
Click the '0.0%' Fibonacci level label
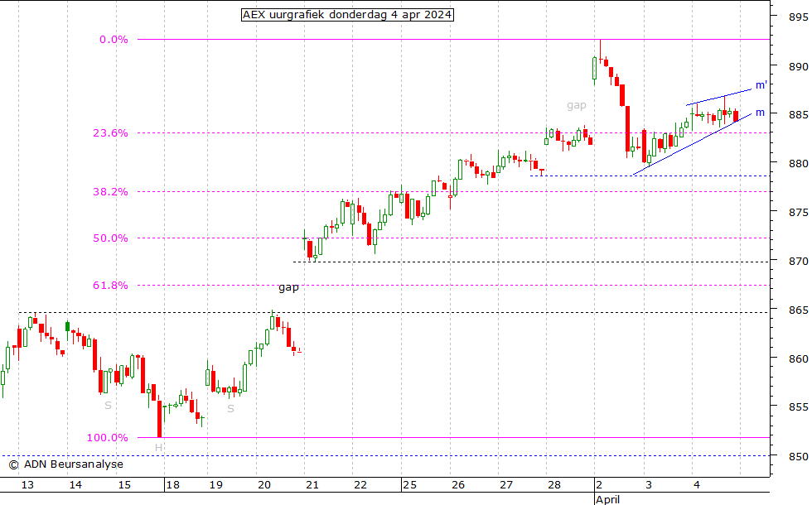click(x=114, y=40)
